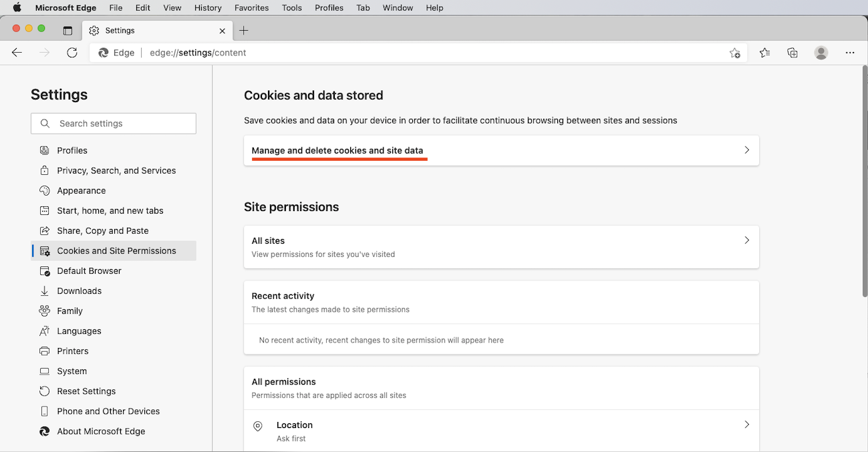Screen dimensions: 868x452
Task: Open the profile avatar icon
Action: pyautogui.click(x=821, y=53)
